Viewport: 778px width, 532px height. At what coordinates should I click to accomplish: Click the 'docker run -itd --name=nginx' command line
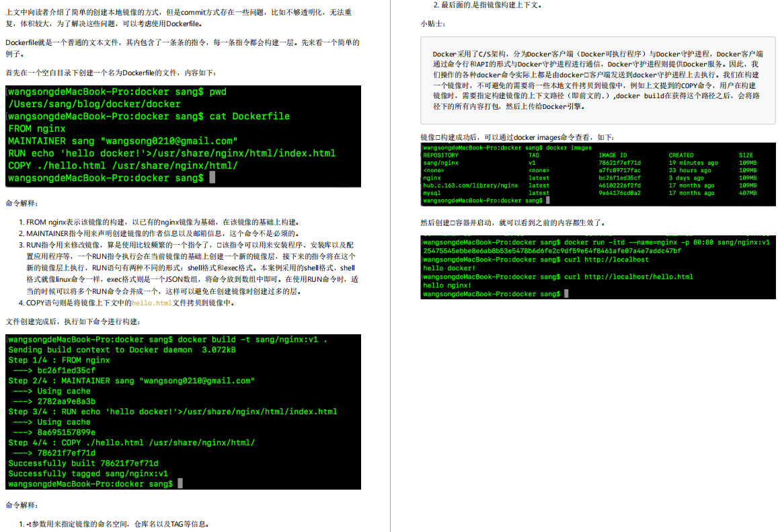tap(596, 243)
